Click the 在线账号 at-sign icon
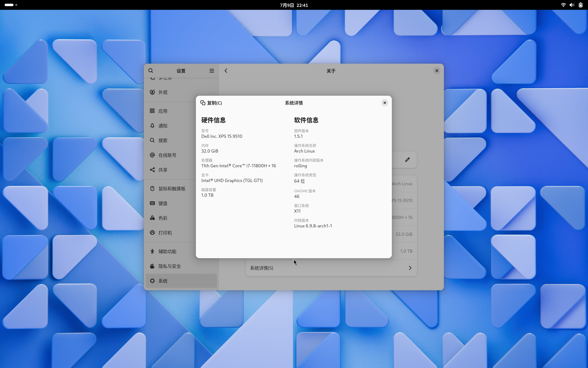The image size is (588, 368). 152,155
